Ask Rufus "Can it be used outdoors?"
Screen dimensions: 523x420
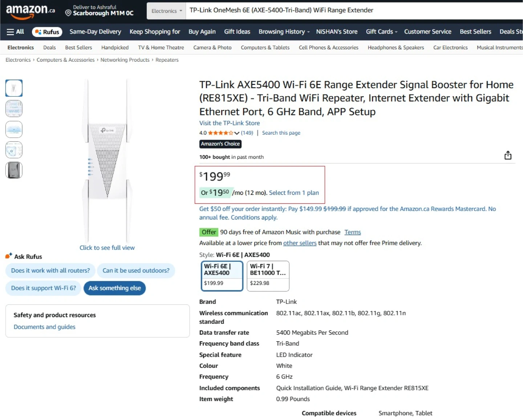[136, 271]
